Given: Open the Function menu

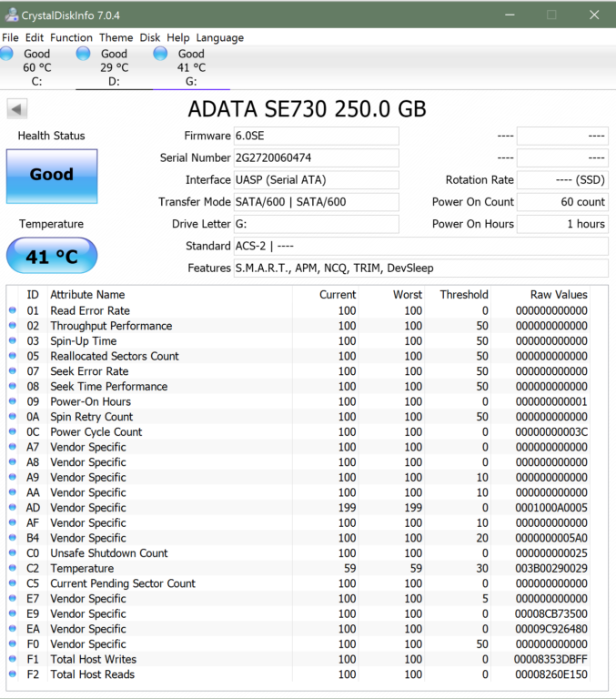Looking at the screenshot, I should pyautogui.click(x=71, y=38).
